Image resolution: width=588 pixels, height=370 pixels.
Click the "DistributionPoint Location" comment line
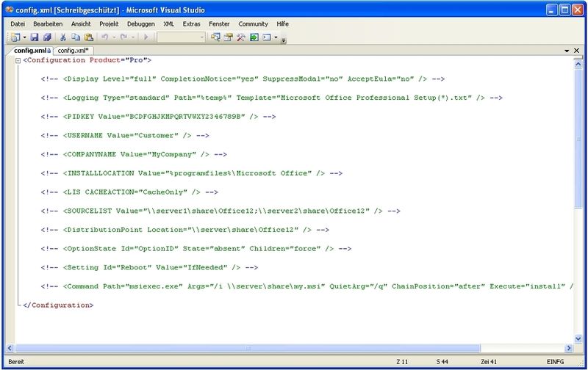[185, 230]
